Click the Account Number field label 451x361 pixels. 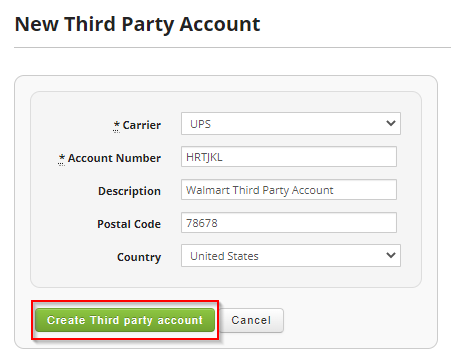coord(114,158)
